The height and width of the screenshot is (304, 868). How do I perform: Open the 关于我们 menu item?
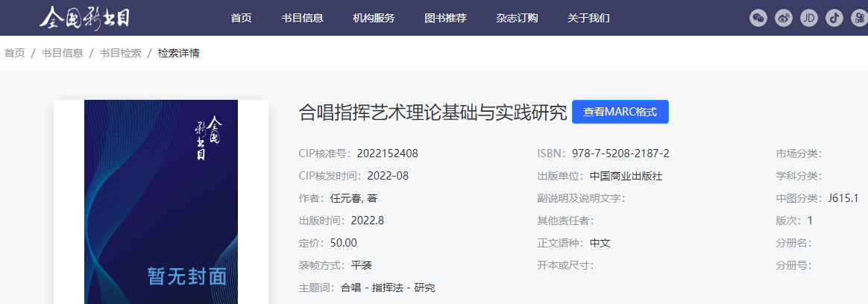(588, 18)
